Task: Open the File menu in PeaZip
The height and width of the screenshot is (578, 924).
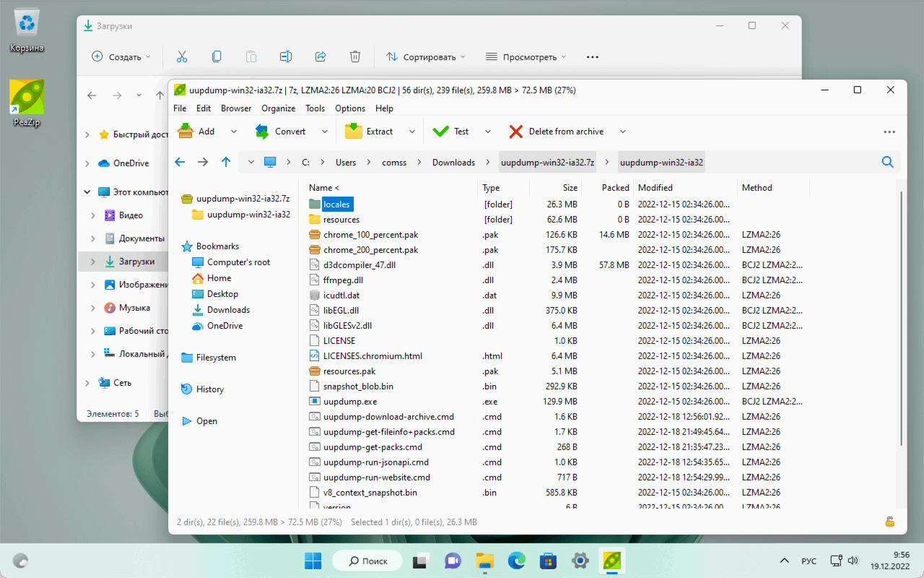Action: pos(180,108)
